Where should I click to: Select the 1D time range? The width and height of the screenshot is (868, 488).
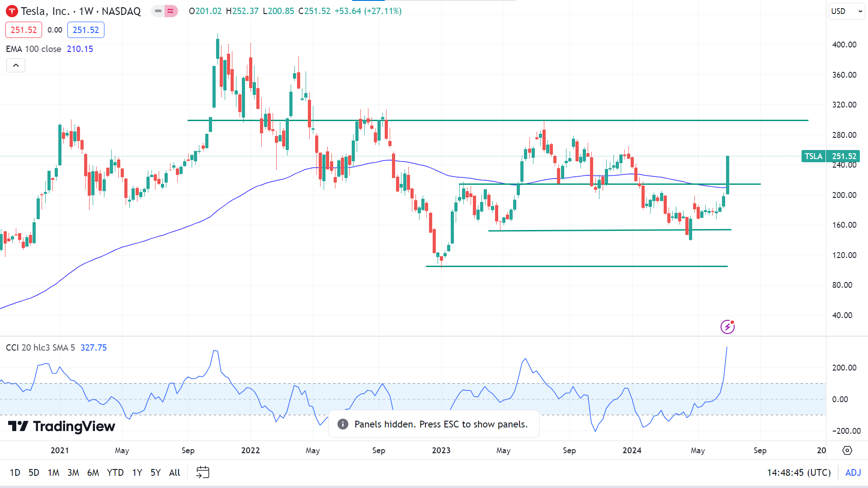(x=15, y=473)
